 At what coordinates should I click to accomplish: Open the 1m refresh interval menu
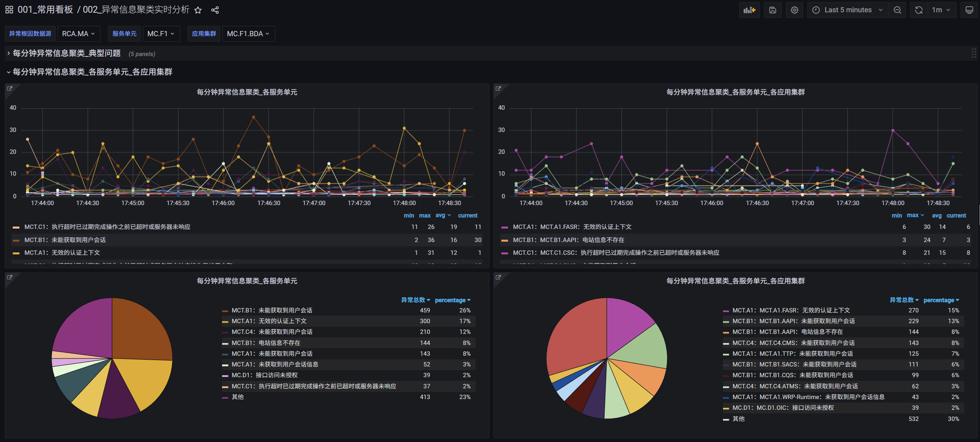click(941, 10)
